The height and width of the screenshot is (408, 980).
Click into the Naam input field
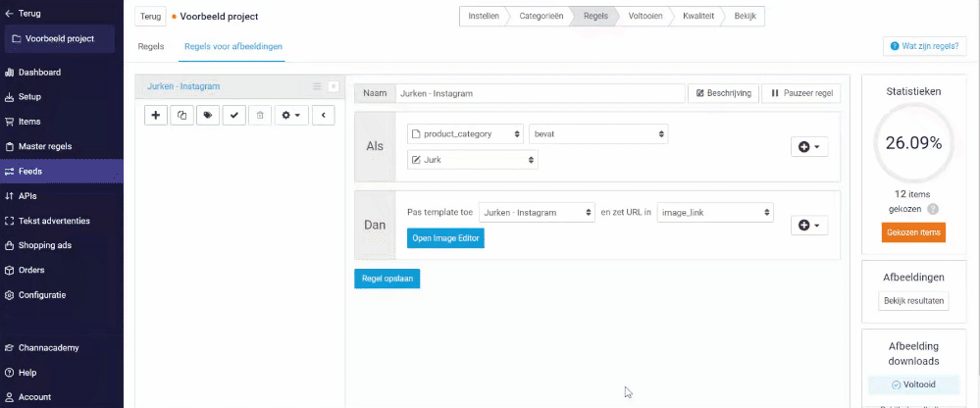click(x=540, y=94)
